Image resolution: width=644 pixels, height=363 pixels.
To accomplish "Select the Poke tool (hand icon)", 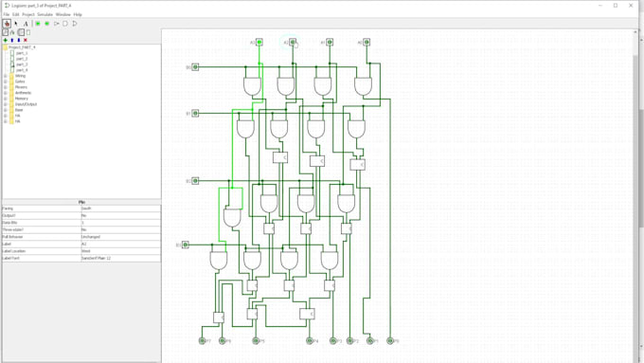I will 7,24.
